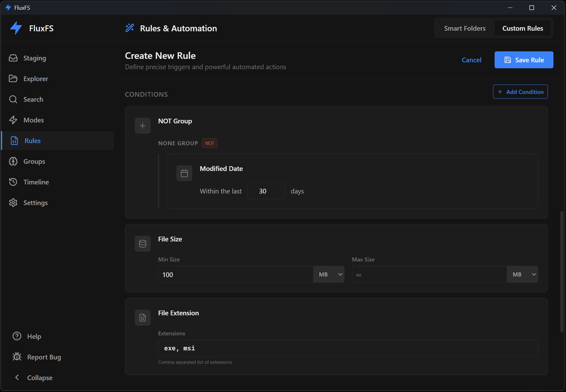Open the Max Size unit dropdown
The image size is (566, 392).
tap(522, 274)
